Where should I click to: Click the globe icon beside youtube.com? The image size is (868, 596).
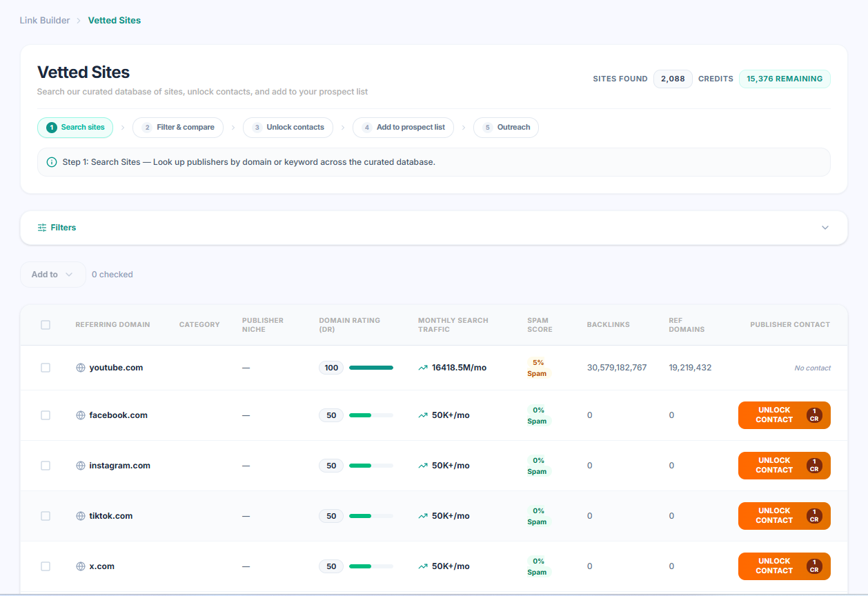(81, 368)
